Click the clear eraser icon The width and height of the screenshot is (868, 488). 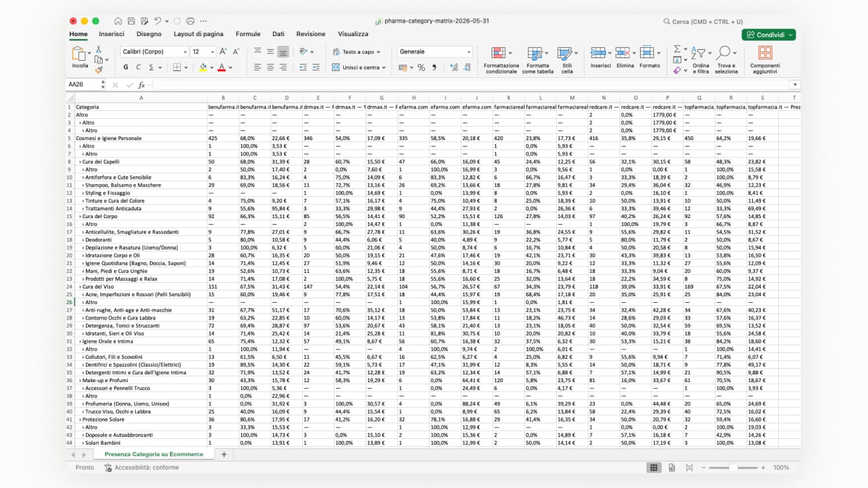point(677,70)
